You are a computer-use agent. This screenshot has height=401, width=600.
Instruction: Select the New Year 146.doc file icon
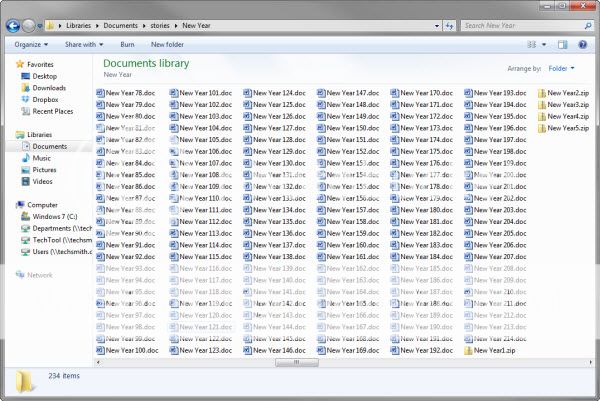[248, 350]
